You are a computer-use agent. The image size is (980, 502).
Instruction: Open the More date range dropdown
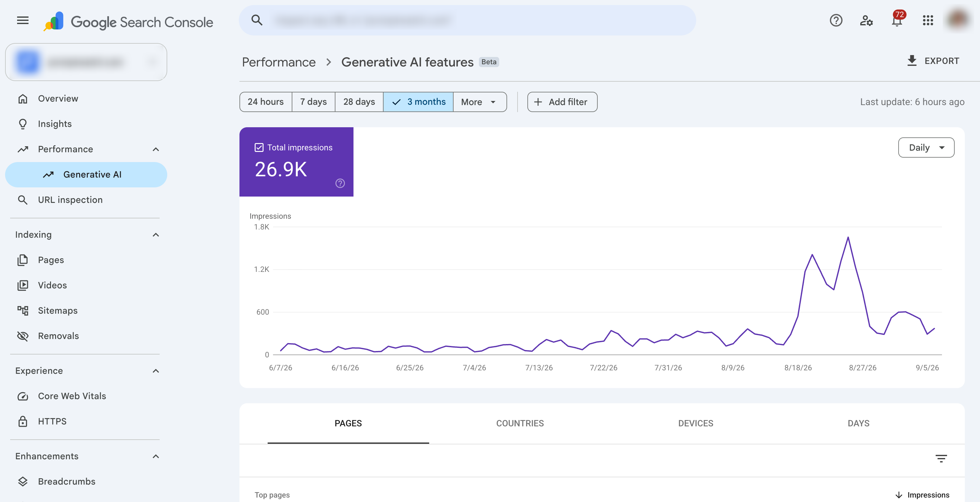479,102
